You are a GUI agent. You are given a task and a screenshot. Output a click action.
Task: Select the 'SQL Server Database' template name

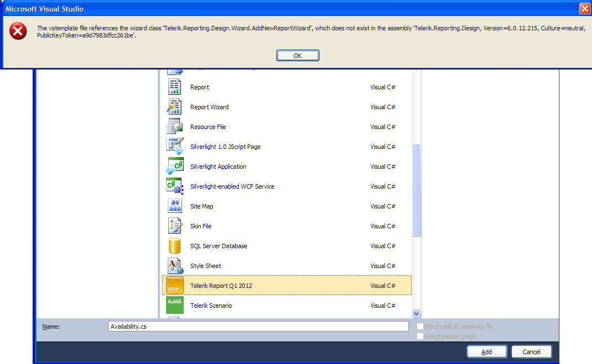coord(218,246)
